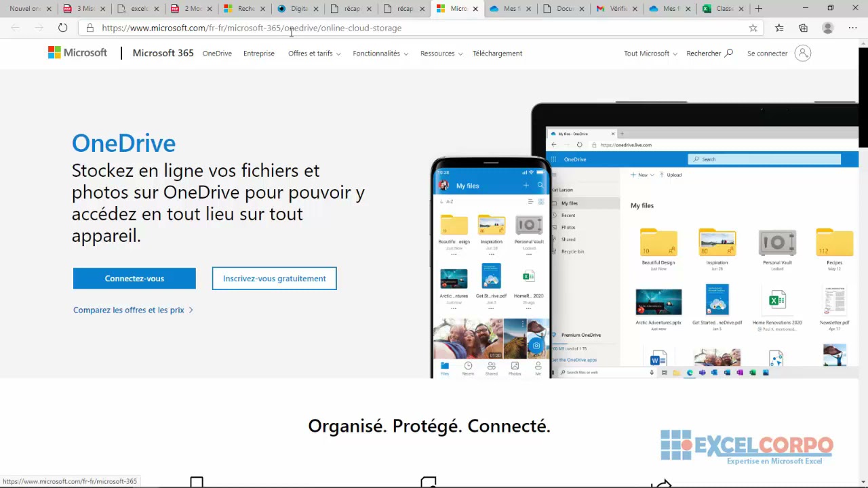This screenshot has height=488, width=868.
Task: Click the Rechercher text link
Action: [x=703, y=54]
